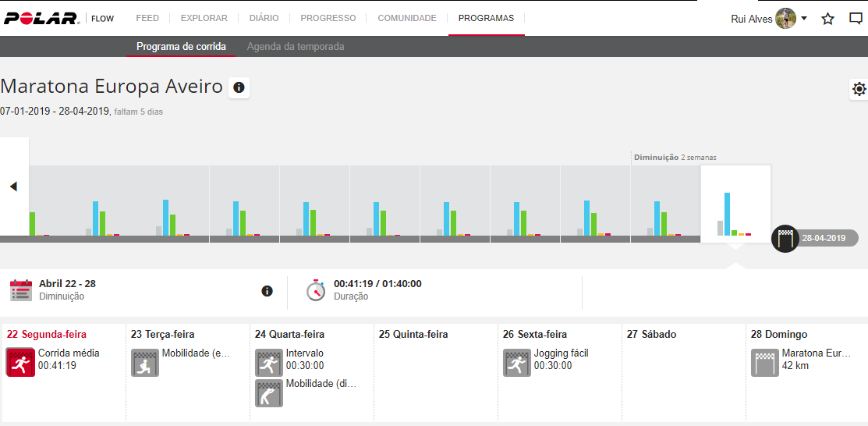This screenshot has height=426, width=868.
Task: Open Wednesday's Intervalo running icon
Action: pos(269,362)
